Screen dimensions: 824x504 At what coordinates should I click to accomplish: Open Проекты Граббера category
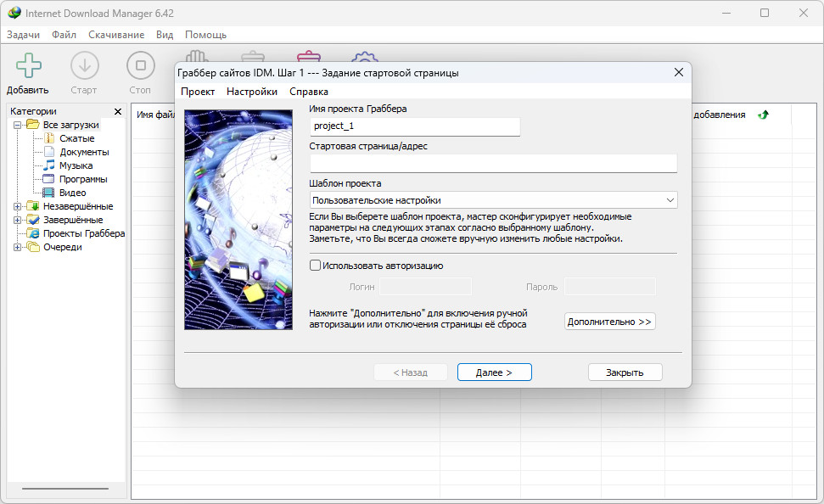click(x=83, y=233)
